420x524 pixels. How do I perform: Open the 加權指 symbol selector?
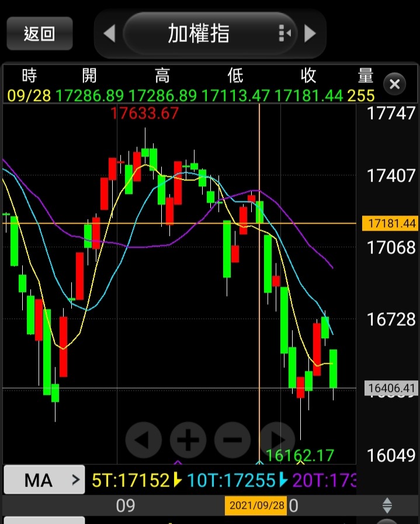tap(210, 33)
